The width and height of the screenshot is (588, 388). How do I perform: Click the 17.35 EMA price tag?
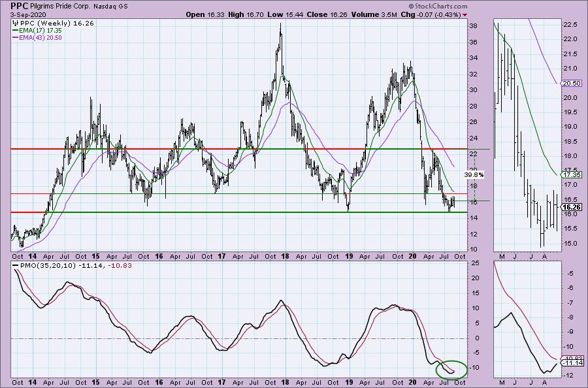(x=572, y=174)
